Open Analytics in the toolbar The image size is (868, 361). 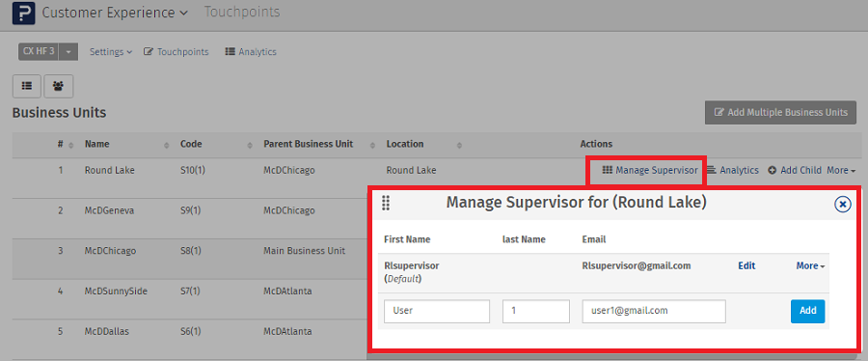251,51
